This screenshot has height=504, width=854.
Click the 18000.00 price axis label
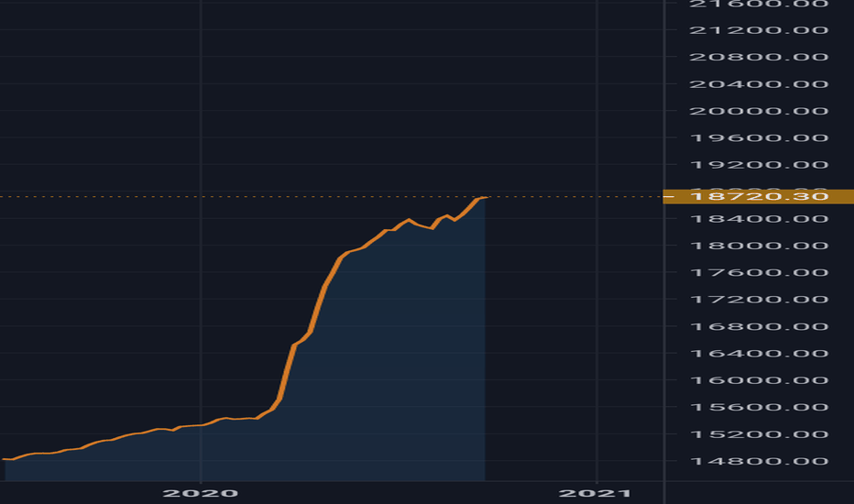pos(759,246)
